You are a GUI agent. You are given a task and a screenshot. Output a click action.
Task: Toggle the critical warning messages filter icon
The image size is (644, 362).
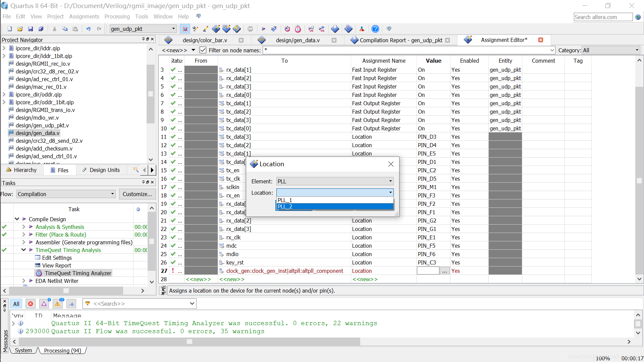[44, 304]
